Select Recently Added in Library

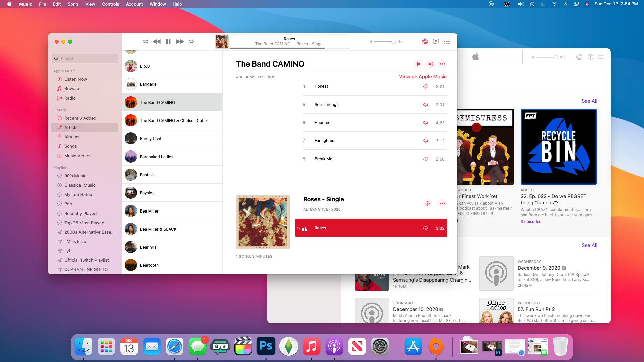pyautogui.click(x=85, y=118)
